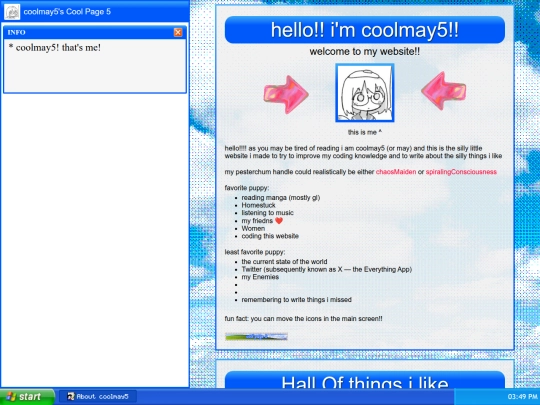Click 'remembering to write things i missed'
This screenshot has height=405, width=540.
pos(297,300)
